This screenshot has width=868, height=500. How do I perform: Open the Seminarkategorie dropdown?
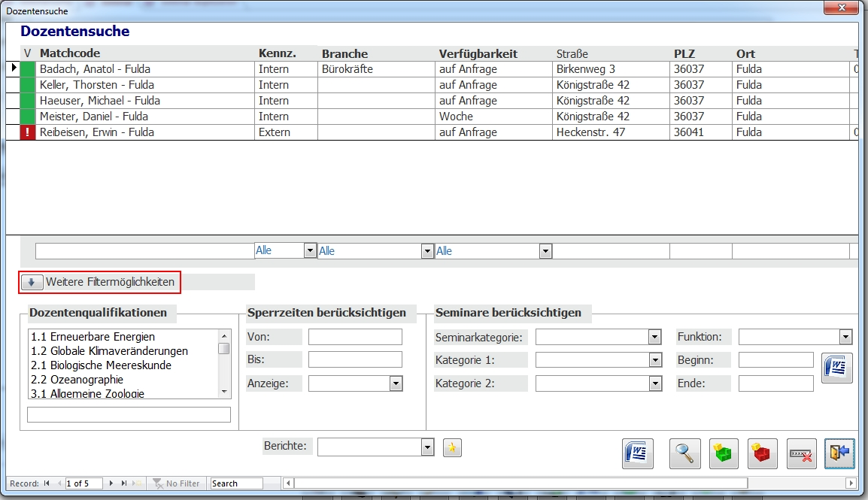coord(654,337)
